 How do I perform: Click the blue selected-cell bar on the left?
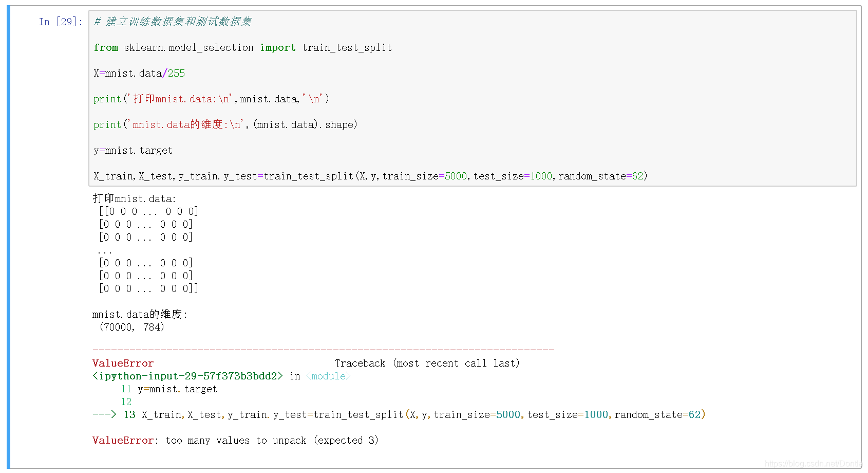click(x=8, y=237)
